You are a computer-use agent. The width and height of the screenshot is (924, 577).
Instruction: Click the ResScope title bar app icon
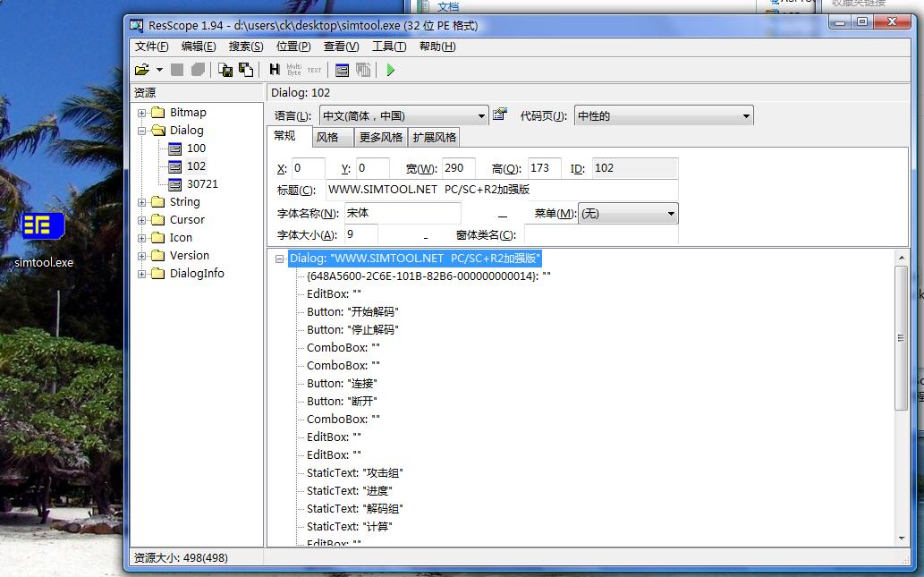coord(137,25)
